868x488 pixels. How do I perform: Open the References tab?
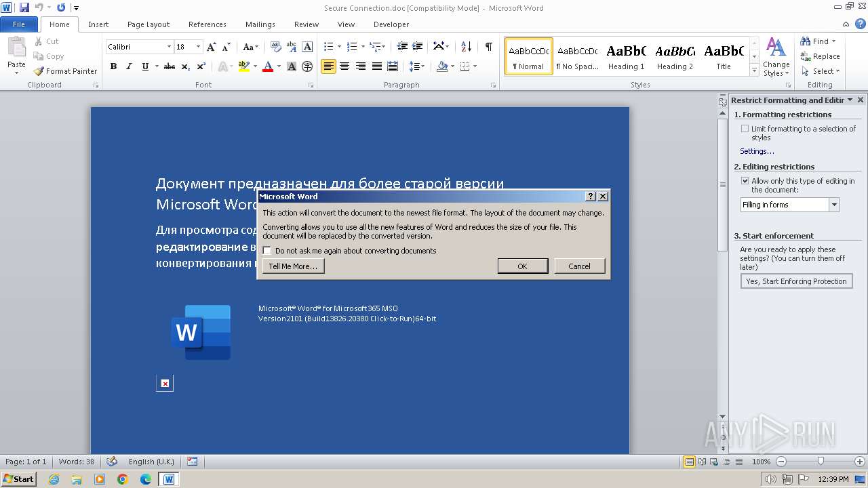[208, 24]
